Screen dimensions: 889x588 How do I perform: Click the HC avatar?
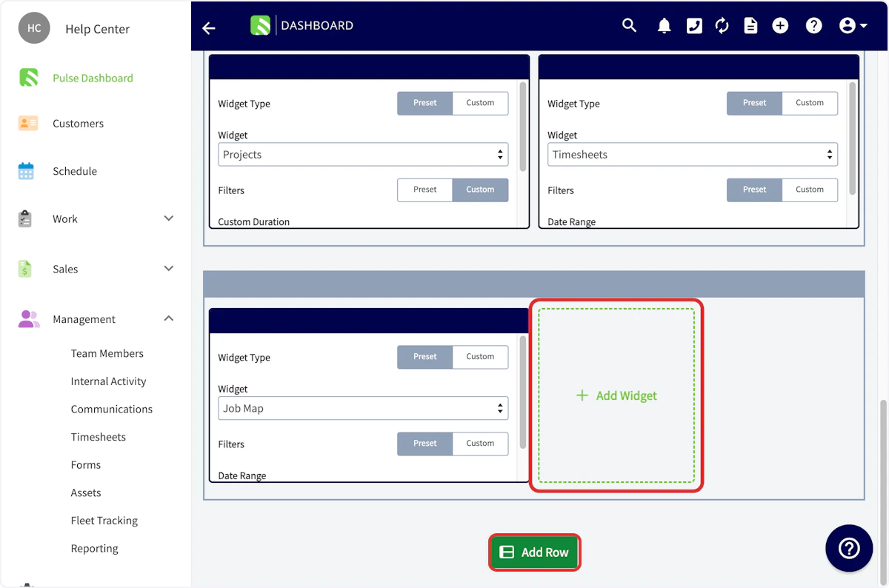point(34,28)
